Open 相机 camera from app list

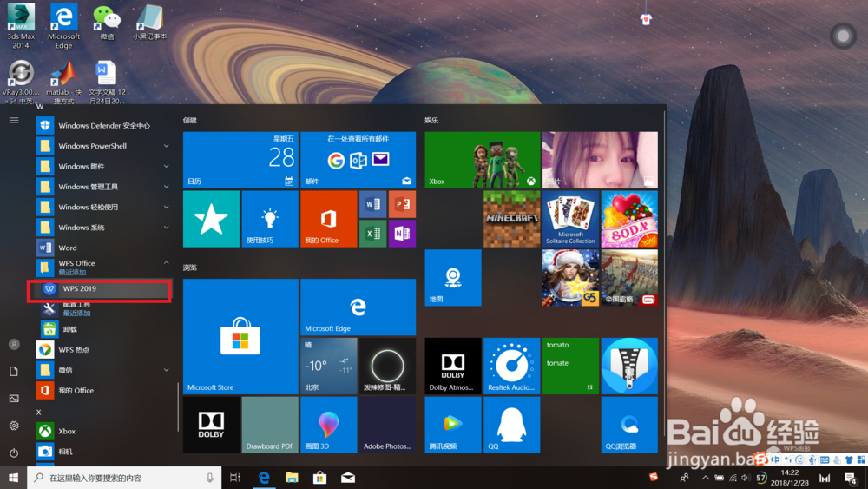[104, 452]
